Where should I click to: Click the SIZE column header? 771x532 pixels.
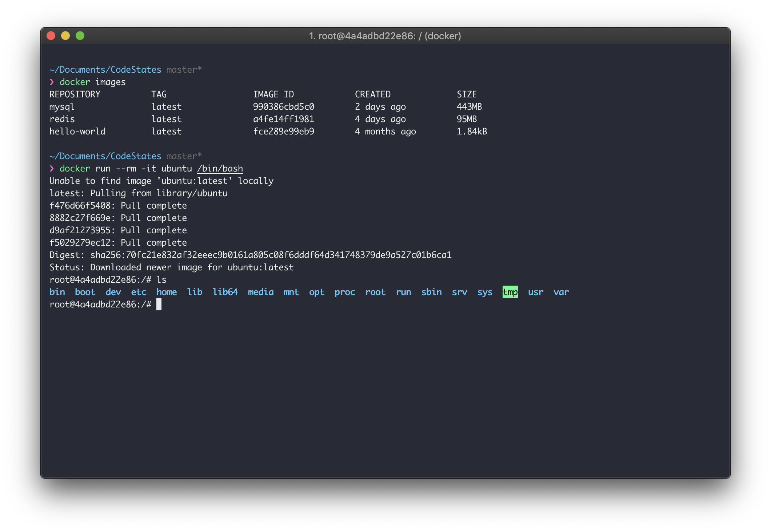(x=467, y=94)
